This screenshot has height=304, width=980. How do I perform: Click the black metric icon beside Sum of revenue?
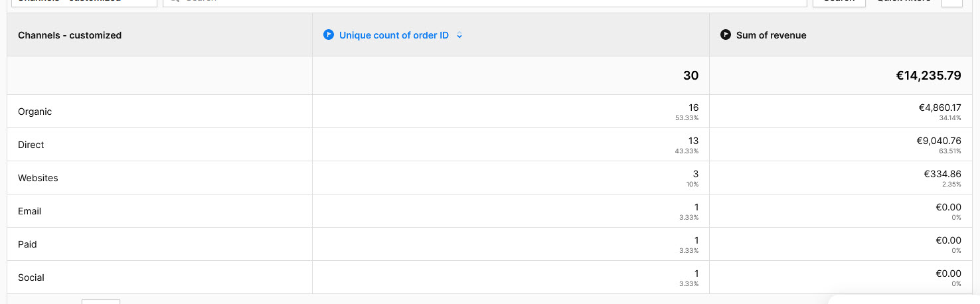[x=725, y=35]
